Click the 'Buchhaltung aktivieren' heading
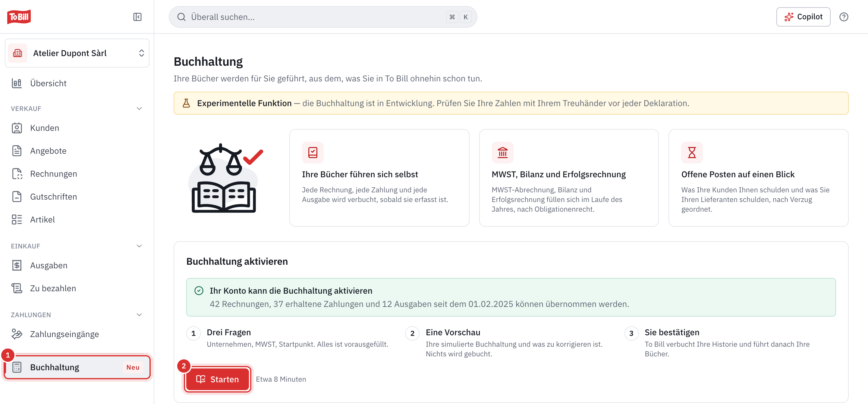 [x=237, y=261]
